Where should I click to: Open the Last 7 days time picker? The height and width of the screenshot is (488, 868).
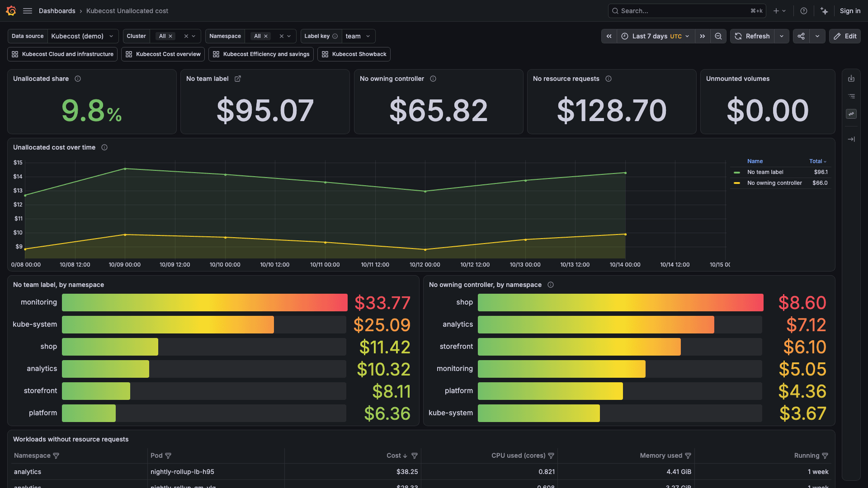[656, 36]
